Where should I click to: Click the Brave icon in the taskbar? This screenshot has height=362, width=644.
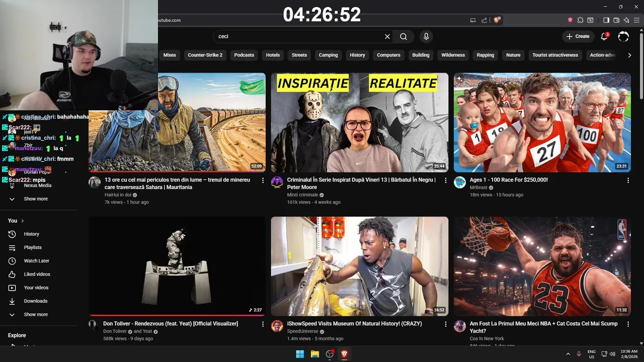(345, 354)
